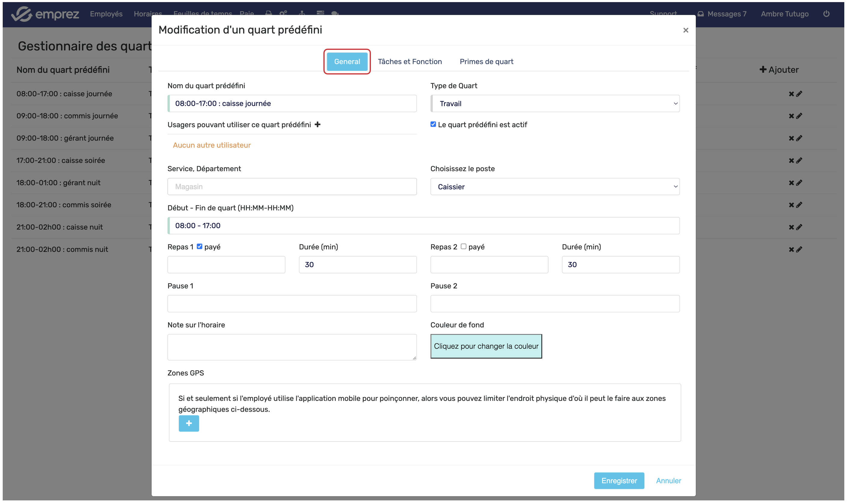Viewport: 847px width, 504px height.
Task: Click the plus icon to add authorized users
Action: tap(317, 125)
